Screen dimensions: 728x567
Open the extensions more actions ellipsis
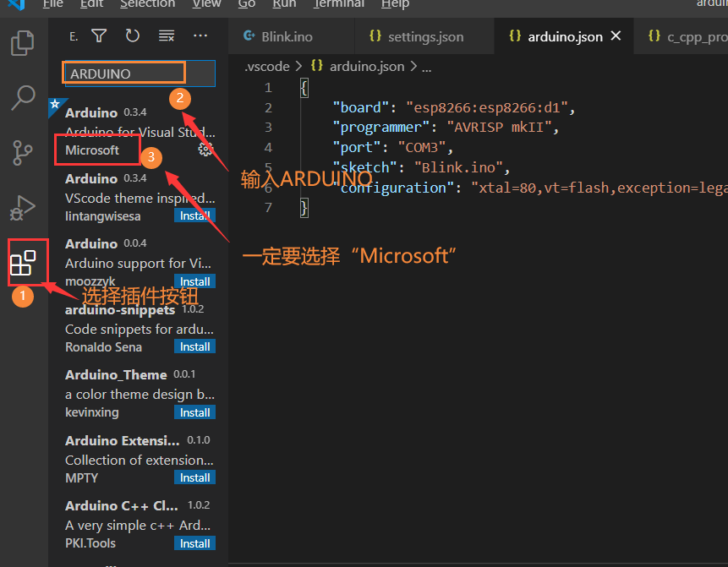point(200,35)
